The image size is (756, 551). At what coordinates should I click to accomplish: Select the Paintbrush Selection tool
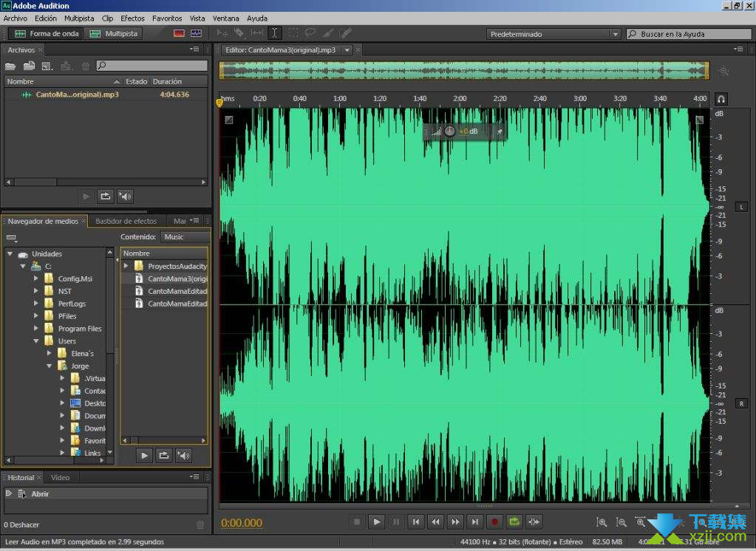(328, 32)
